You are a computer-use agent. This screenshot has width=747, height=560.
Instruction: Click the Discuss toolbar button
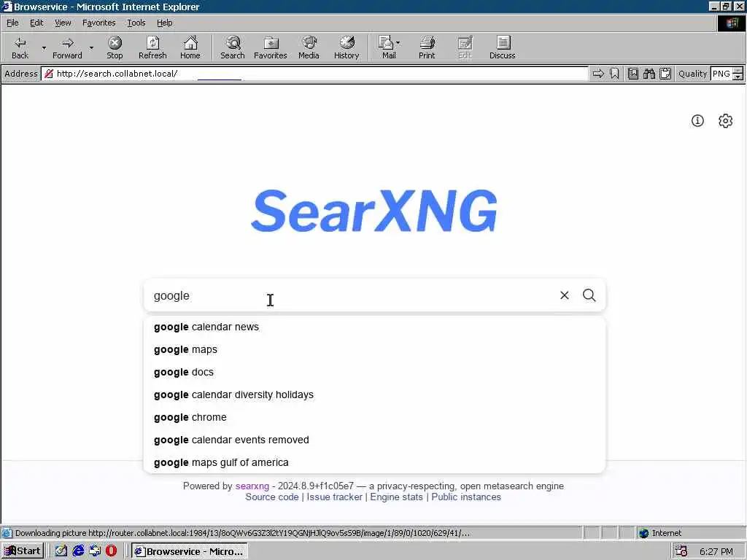pyautogui.click(x=502, y=48)
